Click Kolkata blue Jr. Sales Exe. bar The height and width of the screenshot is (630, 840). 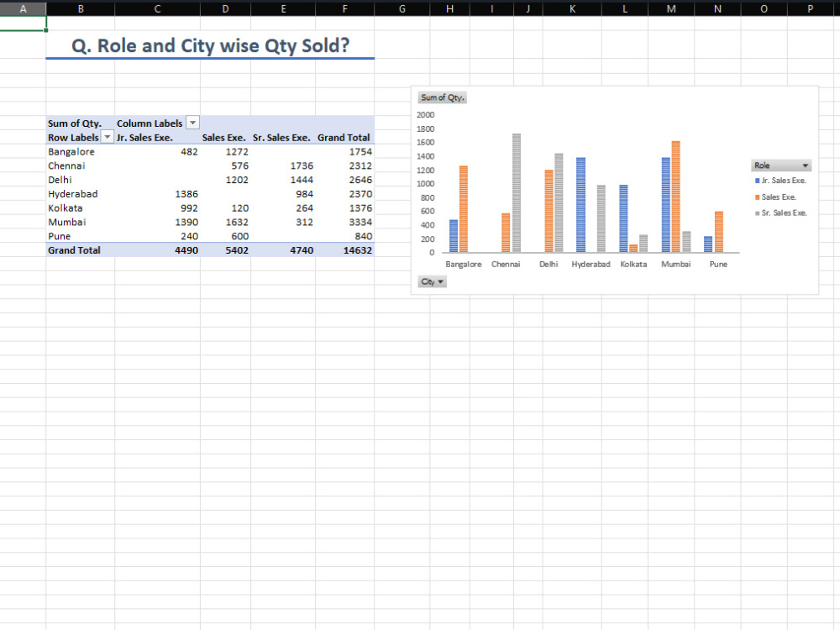[623, 218]
